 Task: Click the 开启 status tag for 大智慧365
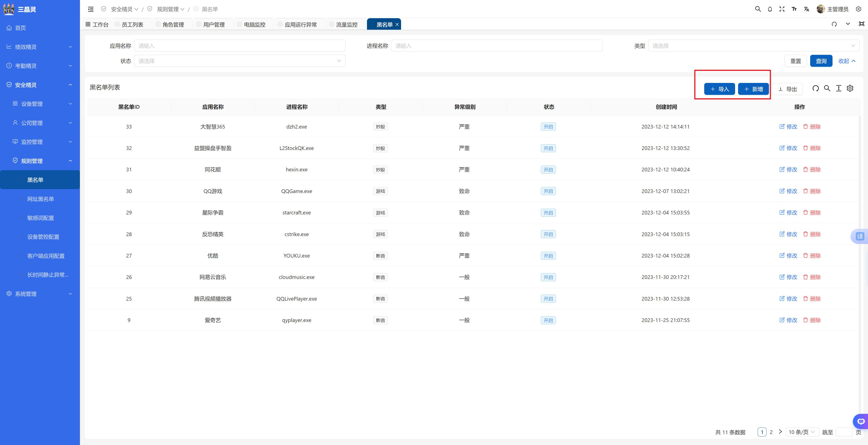coord(548,127)
